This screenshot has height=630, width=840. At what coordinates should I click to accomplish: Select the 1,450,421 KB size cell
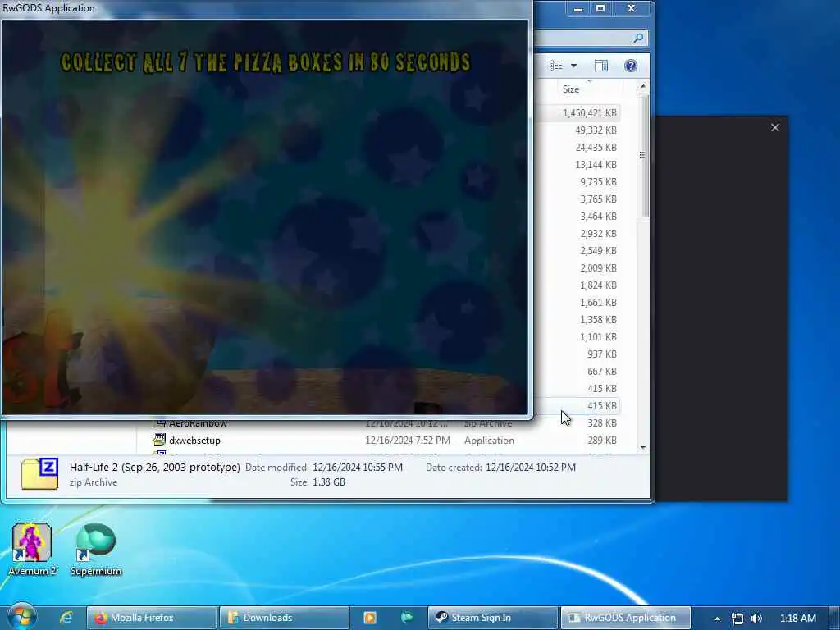tap(589, 113)
